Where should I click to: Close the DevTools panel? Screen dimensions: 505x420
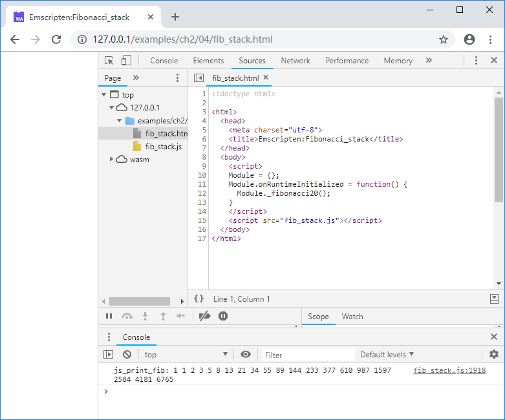tap(494, 60)
